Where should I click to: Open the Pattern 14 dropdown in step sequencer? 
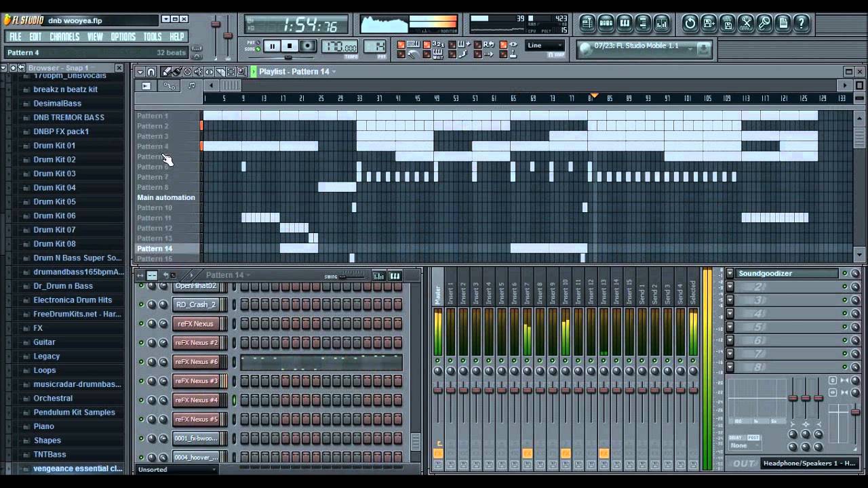(227, 275)
